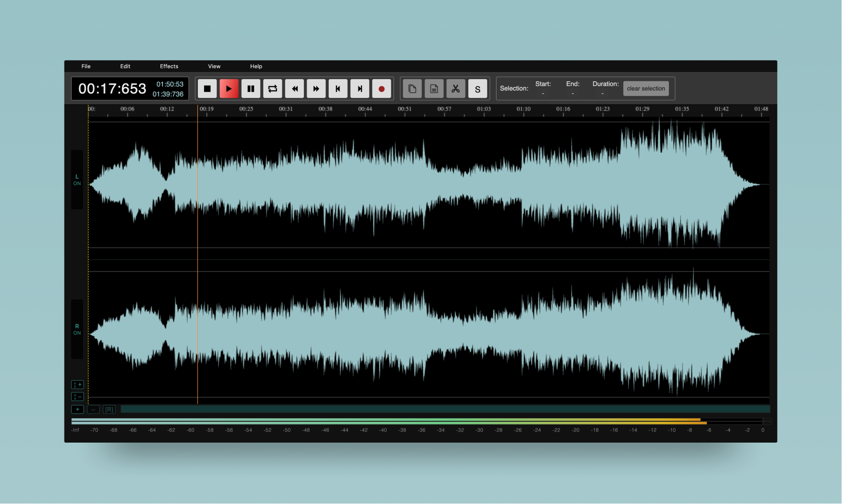Click the level meter at -40 dB
This screenshot has width=842, height=504.
pos(383,421)
